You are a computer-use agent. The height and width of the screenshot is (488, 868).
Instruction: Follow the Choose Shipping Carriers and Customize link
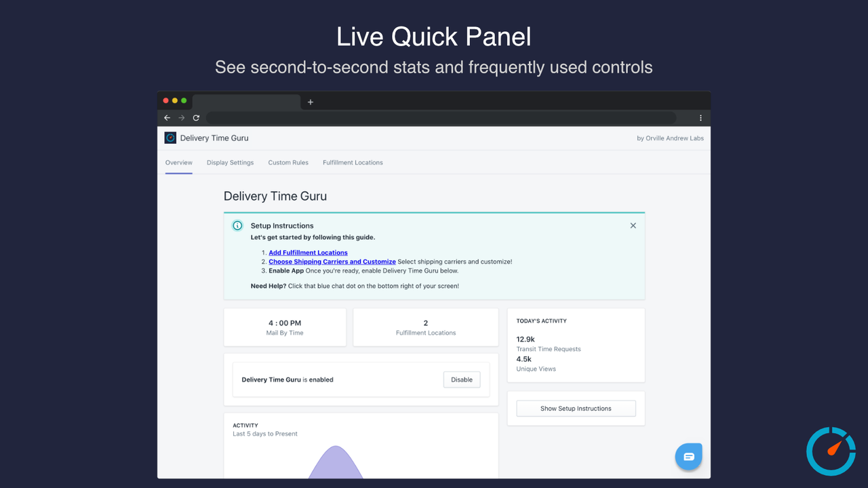coord(332,262)
